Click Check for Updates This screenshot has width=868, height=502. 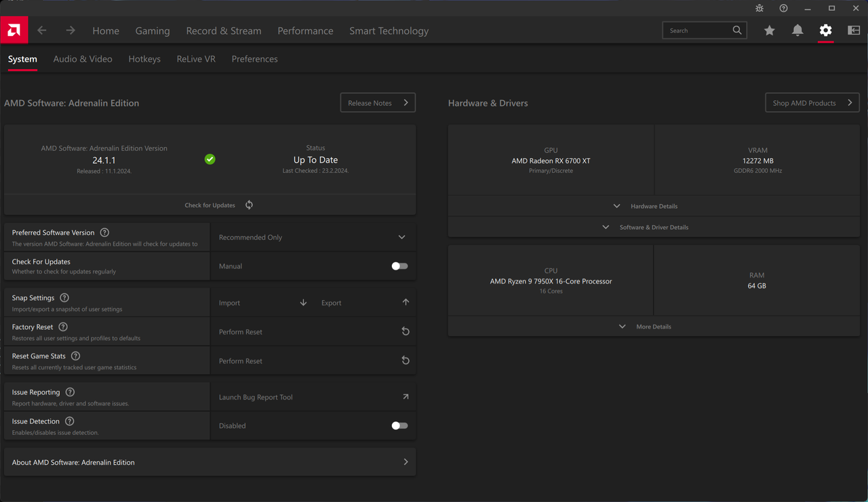tap(210, 205)
